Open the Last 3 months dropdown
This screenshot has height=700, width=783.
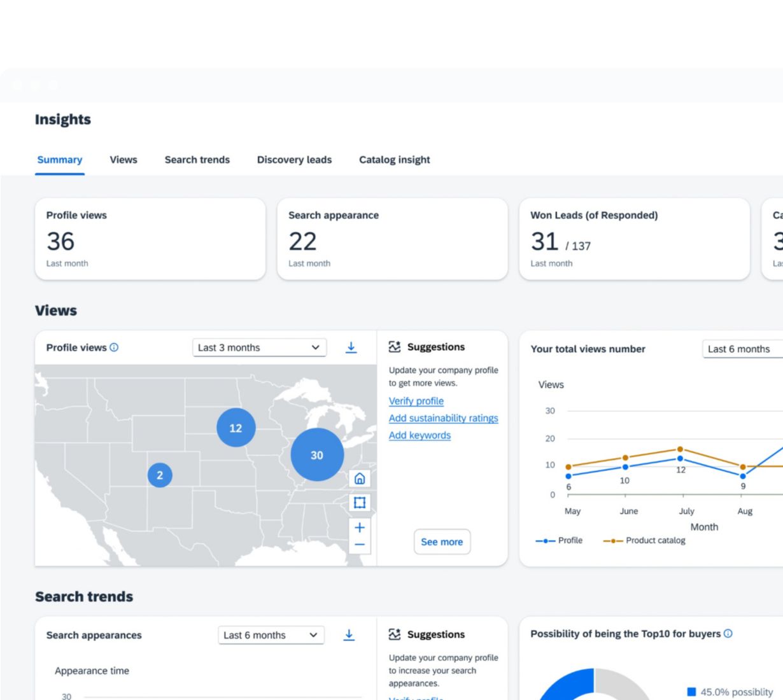point(259,347)
